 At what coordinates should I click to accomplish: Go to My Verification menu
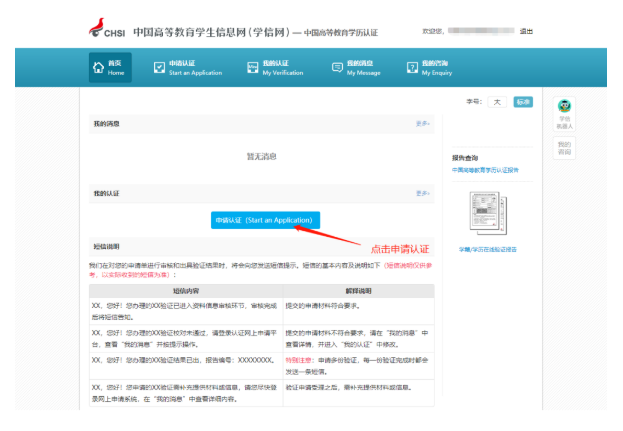pos(275,68)
